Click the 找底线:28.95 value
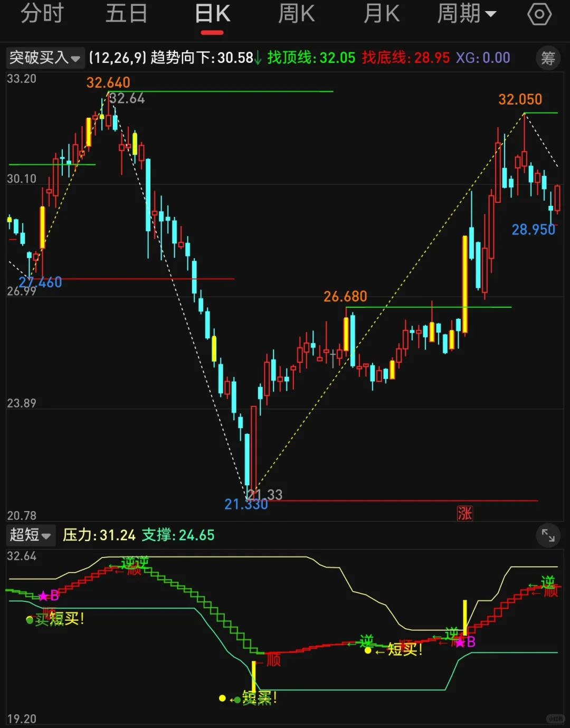Image resolution: width=570 pixels, height=728 pixels. (x=406, y=58)
